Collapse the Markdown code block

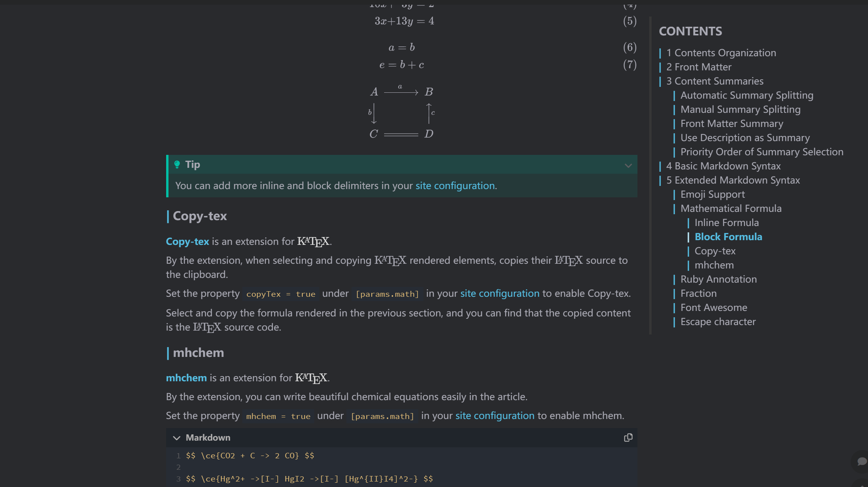tap(177, 437)
